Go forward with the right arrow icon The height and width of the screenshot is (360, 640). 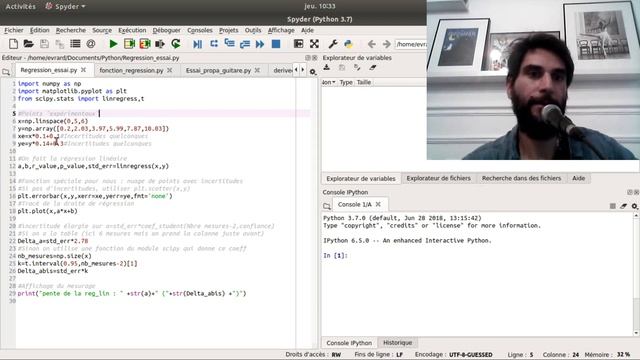click(x=387, y=44)
